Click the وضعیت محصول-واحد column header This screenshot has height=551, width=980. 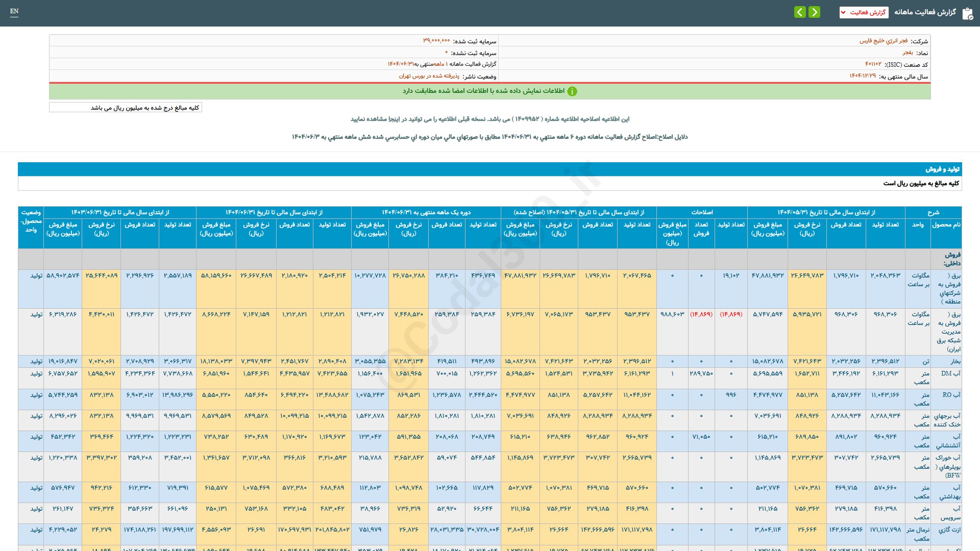click(x=31, y=221)
